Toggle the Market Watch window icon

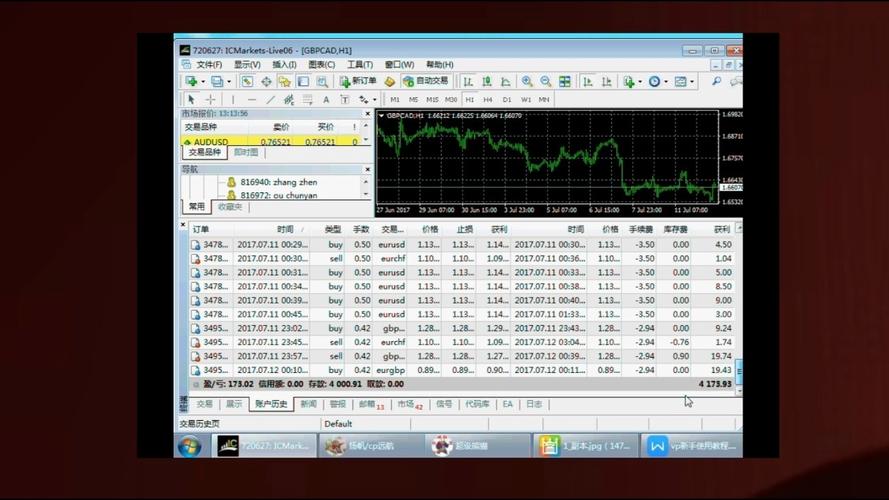247,82
